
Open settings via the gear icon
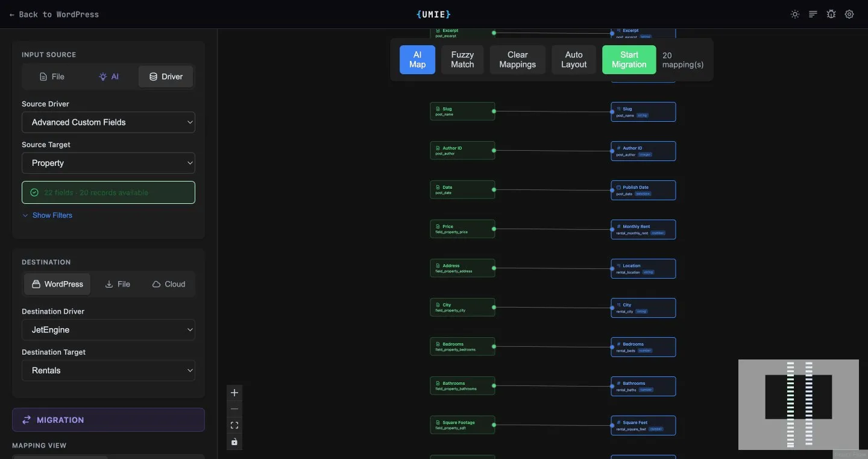click(849, 14)
